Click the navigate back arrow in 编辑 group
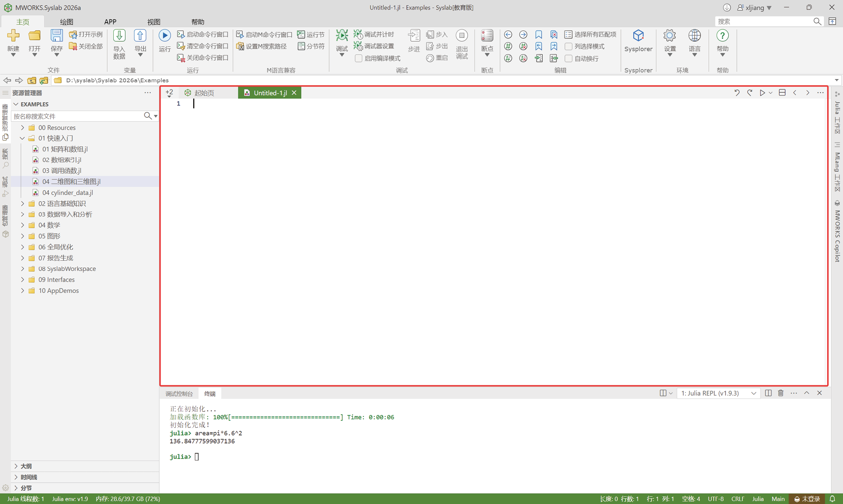The height and width of the screenshot is (504, 843). pos(508,35)
